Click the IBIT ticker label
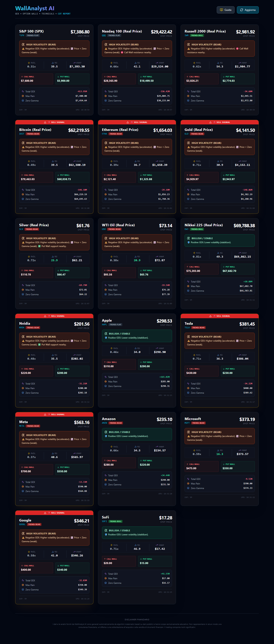 click(x=22, y=134)
